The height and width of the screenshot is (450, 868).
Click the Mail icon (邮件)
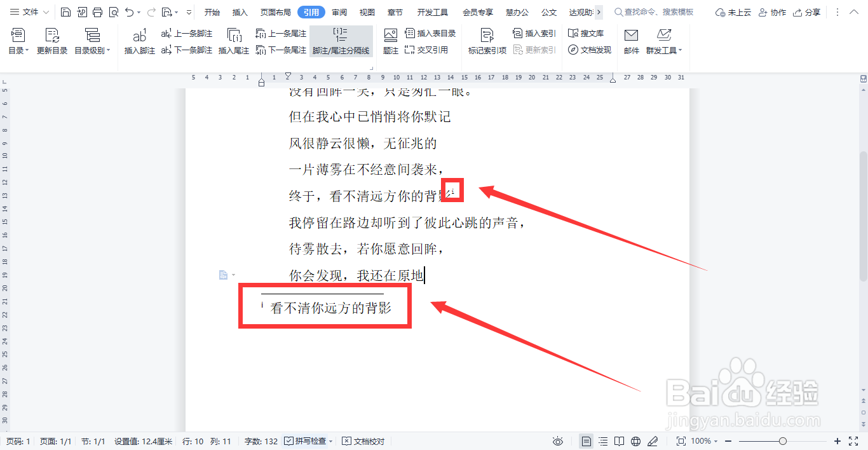[x=632, y=41]
